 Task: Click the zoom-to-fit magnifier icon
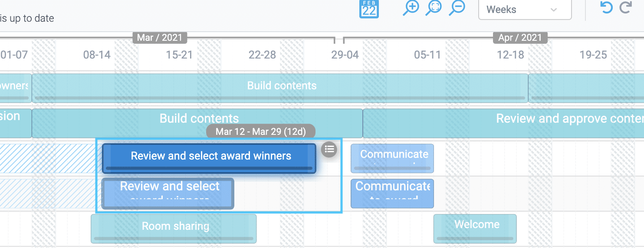point(434,8)
